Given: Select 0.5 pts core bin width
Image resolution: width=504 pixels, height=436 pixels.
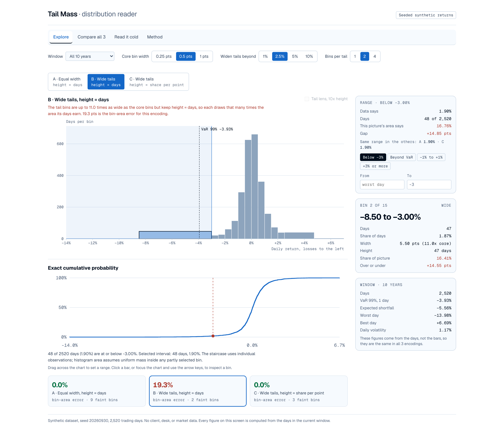Looking at the screenshot, I should (186, 56).
